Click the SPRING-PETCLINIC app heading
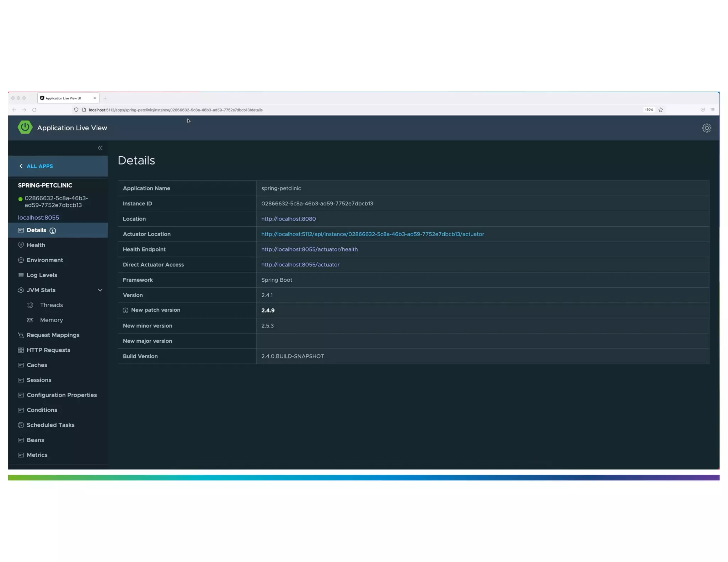The width and height of the screenshot is (728, 562). (x=45, y=185)
